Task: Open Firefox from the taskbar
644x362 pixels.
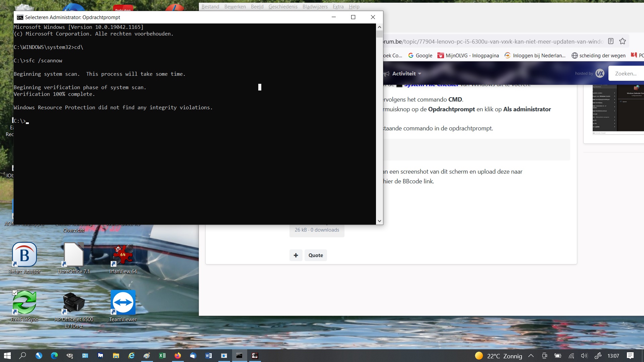Action: click(x=178, y=356)
